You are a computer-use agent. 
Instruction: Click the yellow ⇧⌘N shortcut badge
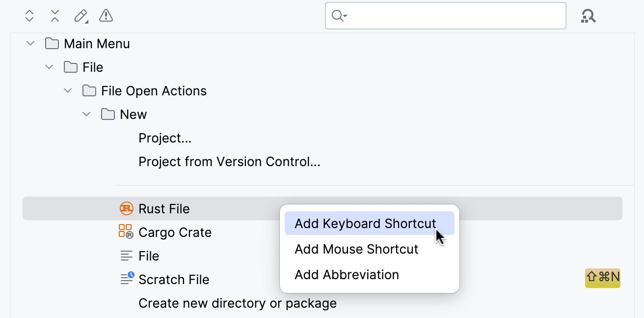click(602, 278)
